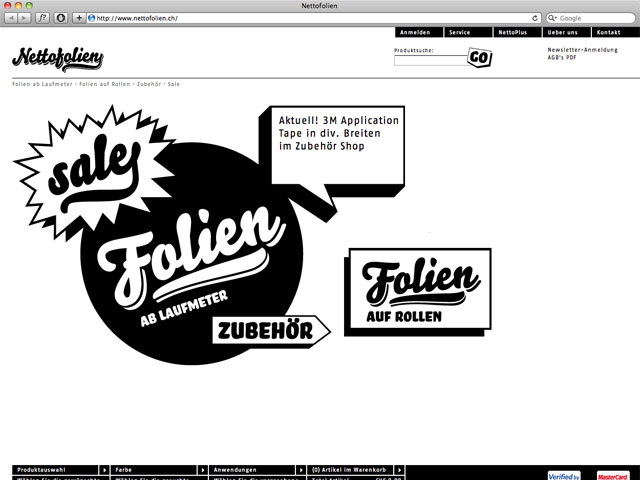The image size is (640, 480).
Task: Select the address bar URL
Action: (x=137, y=18)
